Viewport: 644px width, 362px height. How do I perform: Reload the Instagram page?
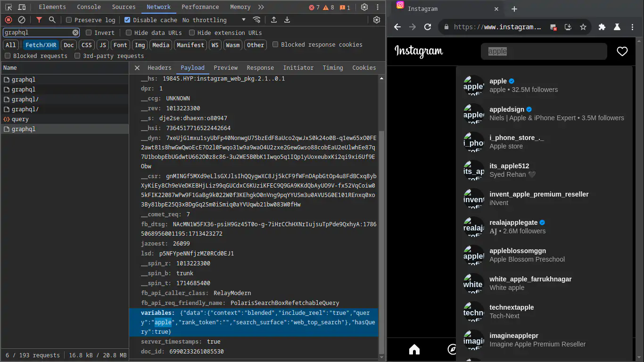click(x=428, y=27)
